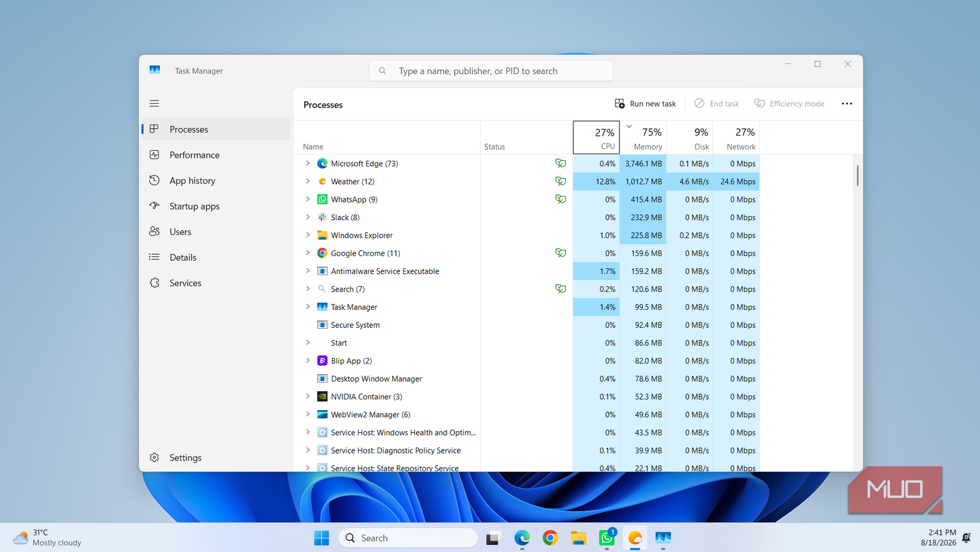This screenshot has height=552, width=980.
Task: Sort by Name column header
Action: (387, 138)
